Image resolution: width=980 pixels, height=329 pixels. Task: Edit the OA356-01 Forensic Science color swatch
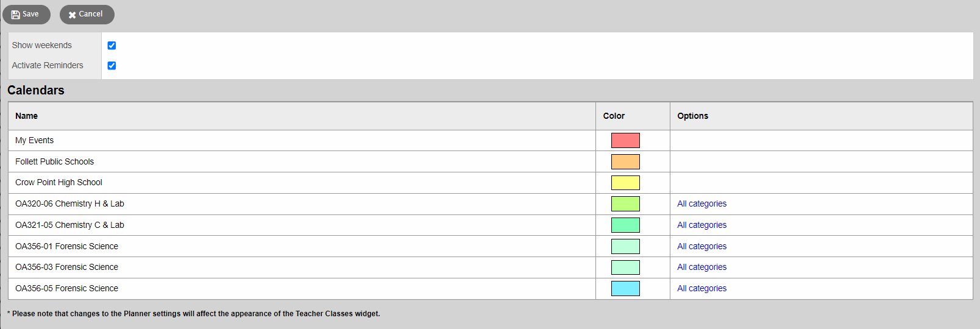coord(625,246)
